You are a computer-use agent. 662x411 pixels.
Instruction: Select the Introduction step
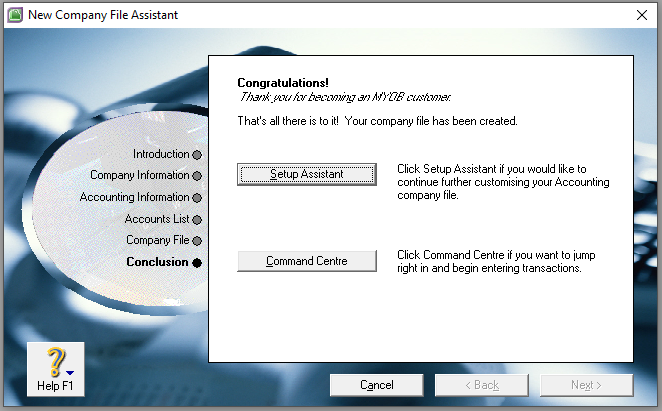tap(161, 154)
